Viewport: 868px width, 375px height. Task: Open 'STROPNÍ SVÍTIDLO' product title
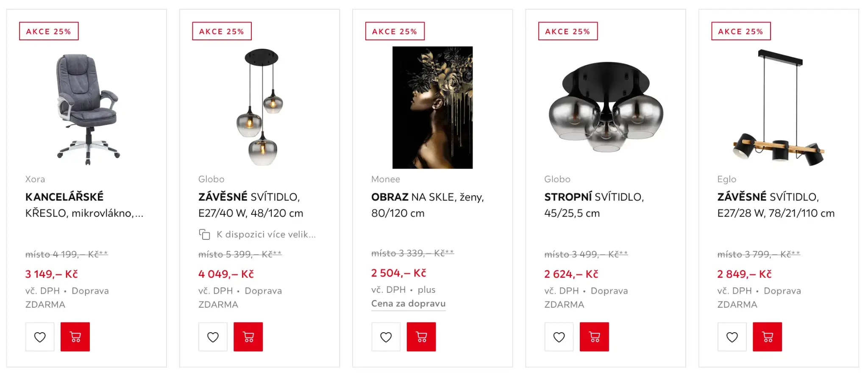[594, 205]
